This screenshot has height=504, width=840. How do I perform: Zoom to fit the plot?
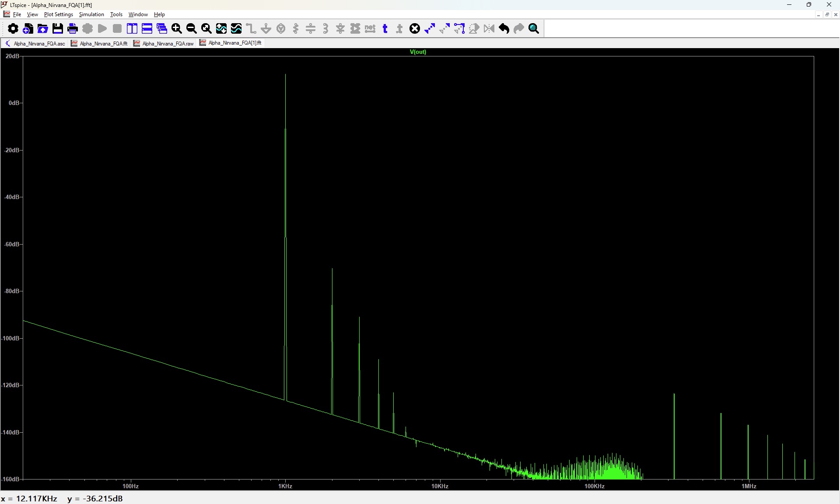206,29
